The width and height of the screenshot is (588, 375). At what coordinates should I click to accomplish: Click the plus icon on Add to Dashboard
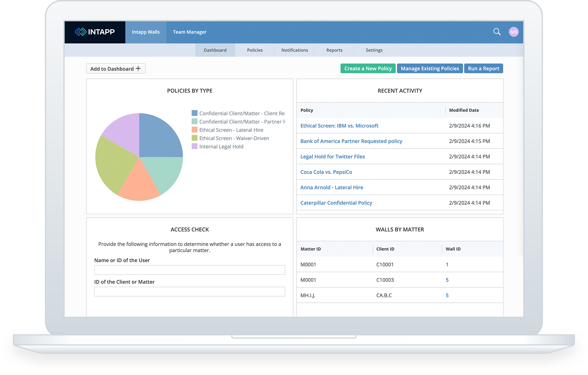[x=138, y=68]
